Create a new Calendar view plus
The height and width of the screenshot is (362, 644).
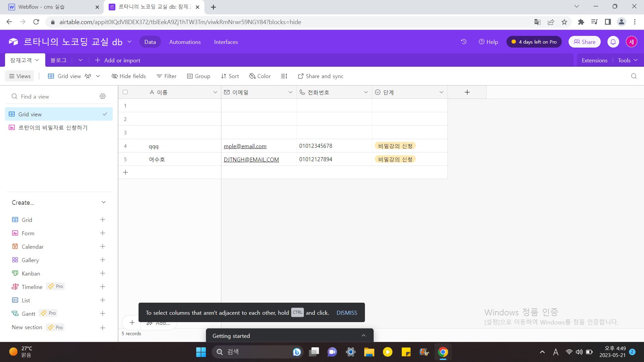(x=103, y=247)
